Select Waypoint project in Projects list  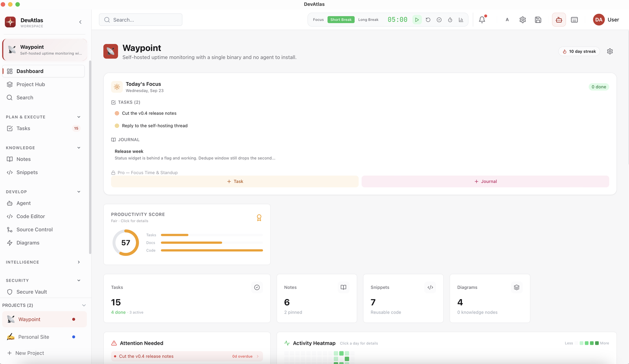coord(44,320)
